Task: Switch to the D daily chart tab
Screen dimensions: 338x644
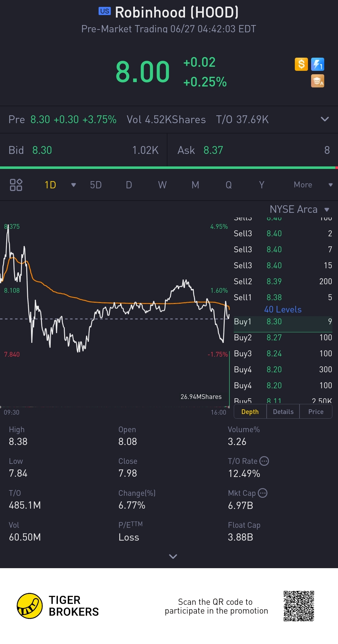Action: pyautogui.click(x=129, y=185)
